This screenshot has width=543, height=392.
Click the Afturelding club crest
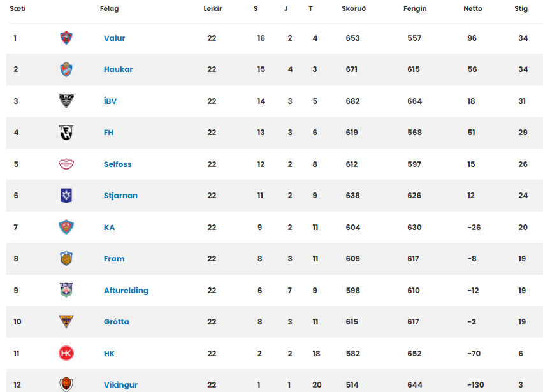click(x=66, y=290)
